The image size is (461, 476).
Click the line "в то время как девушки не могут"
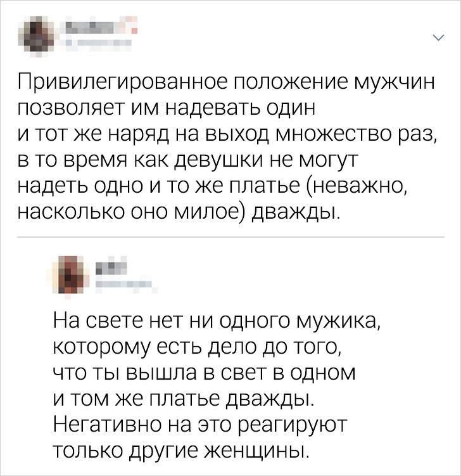click(188, 160)
